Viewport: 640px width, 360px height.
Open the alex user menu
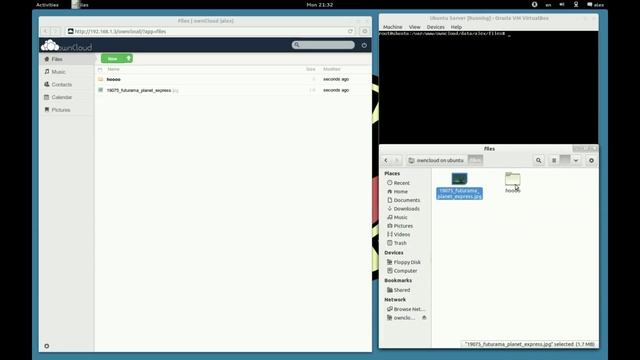coord(596,5)
